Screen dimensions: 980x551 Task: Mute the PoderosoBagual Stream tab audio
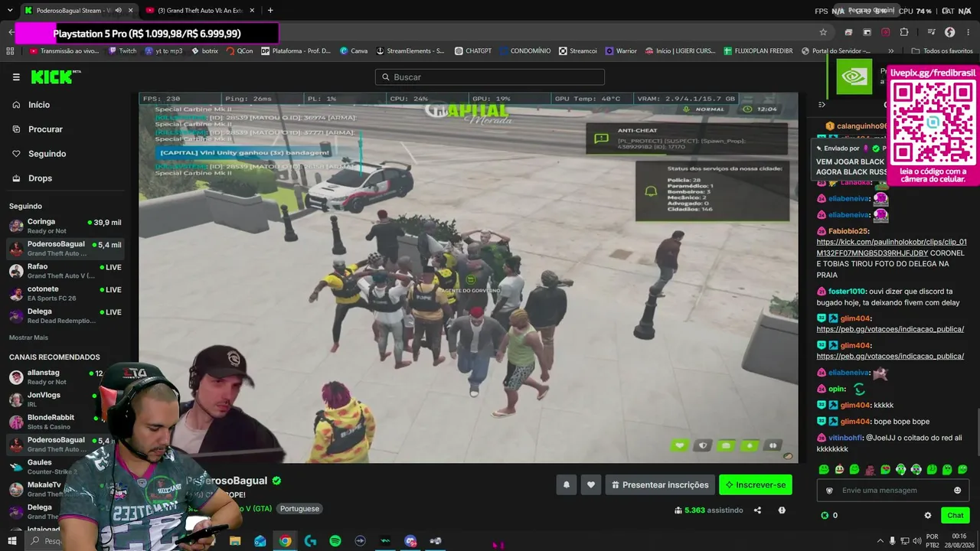coord(118,11)
